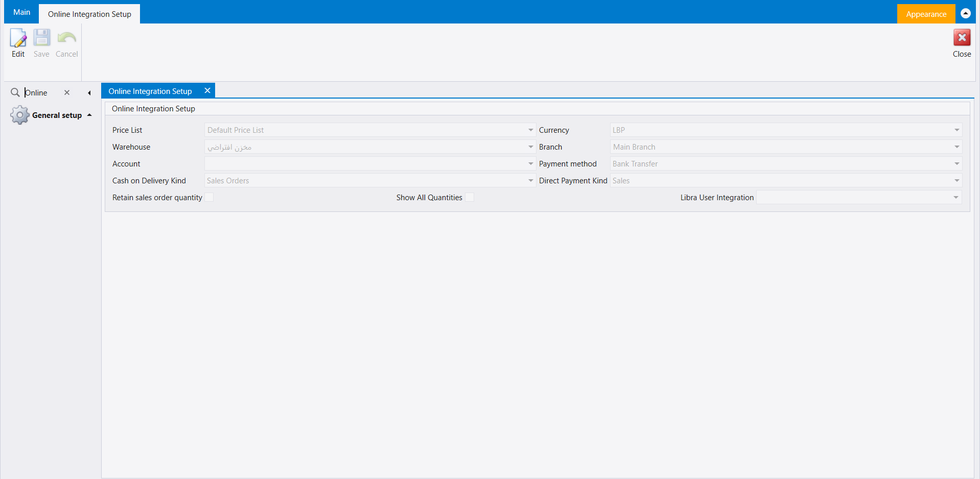Collapse the ribbon with the round arrow
Screen dimensions: 980x479
pyautogui.click(x=965, y=13)
